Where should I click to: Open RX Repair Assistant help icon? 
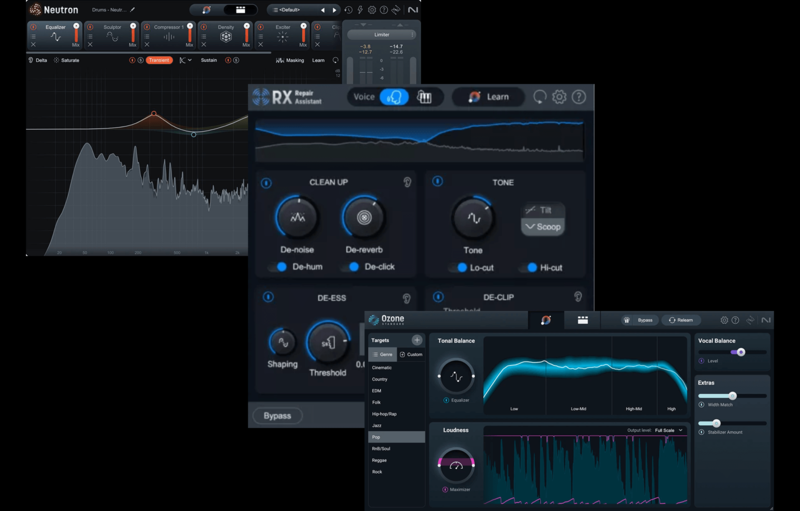(579, 97)
